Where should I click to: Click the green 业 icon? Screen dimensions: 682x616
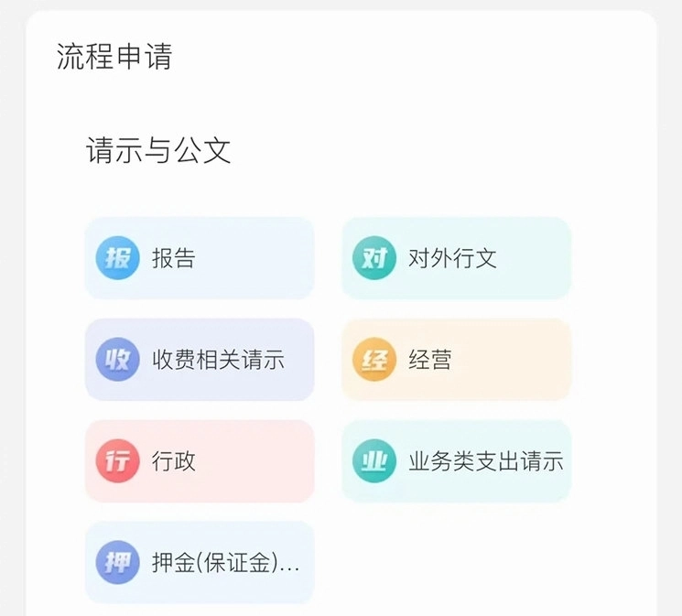pos(374,461)
